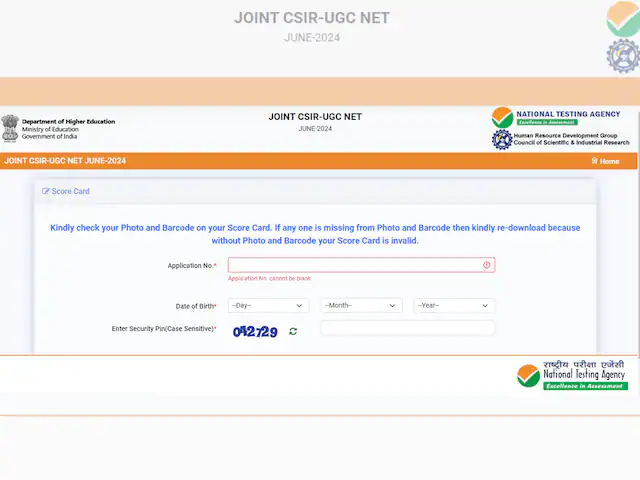Image resolution: width=640 pixels, height=480 pixels.
Task: Click the 'Kindly check your Photo and Barcode' notice
Action: coord(315,234)
